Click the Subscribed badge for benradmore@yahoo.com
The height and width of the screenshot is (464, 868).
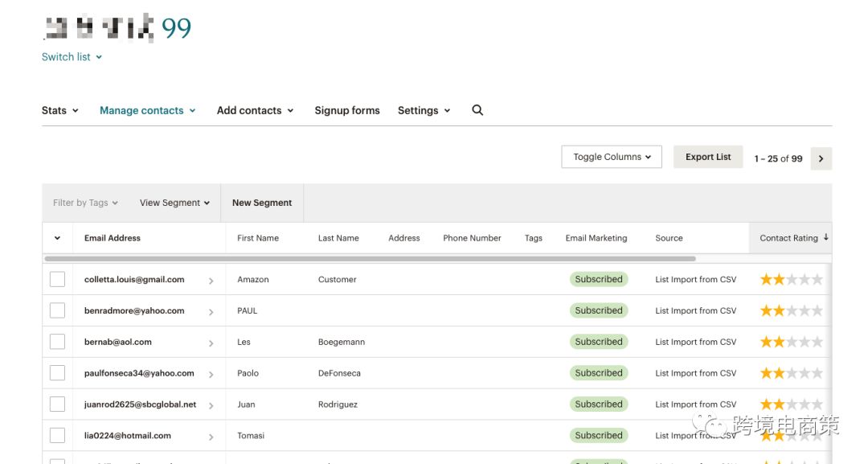pos(599,310)
